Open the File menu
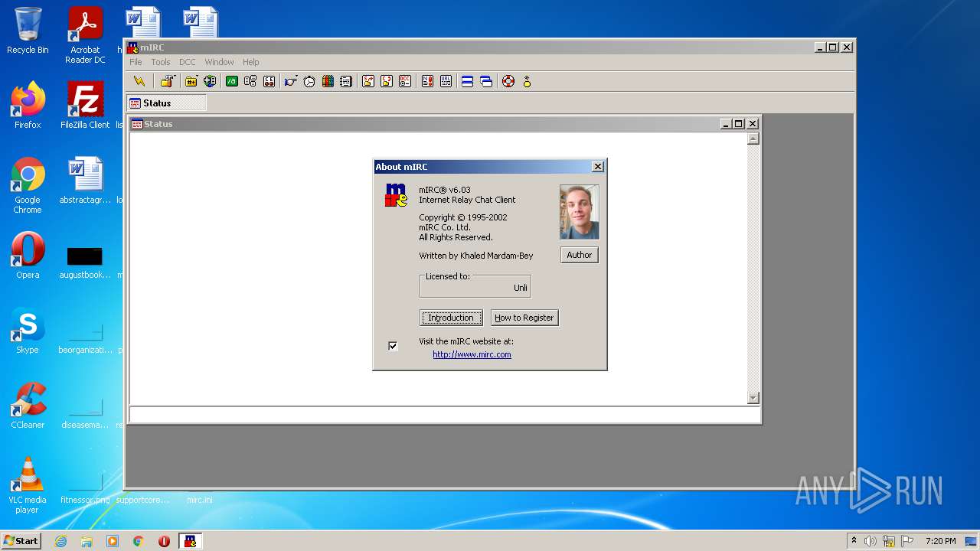Viewport: 980px width, 551px height. (136, 62)
